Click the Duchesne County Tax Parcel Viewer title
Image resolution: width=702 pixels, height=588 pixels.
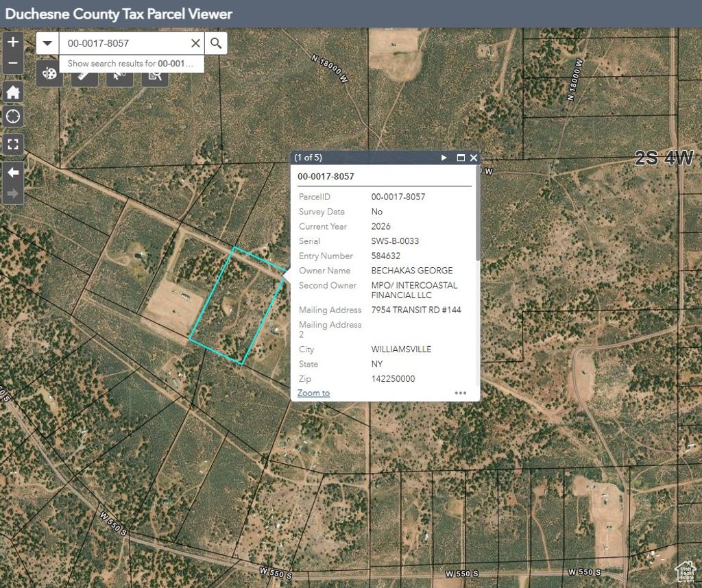tap(119, 14)
